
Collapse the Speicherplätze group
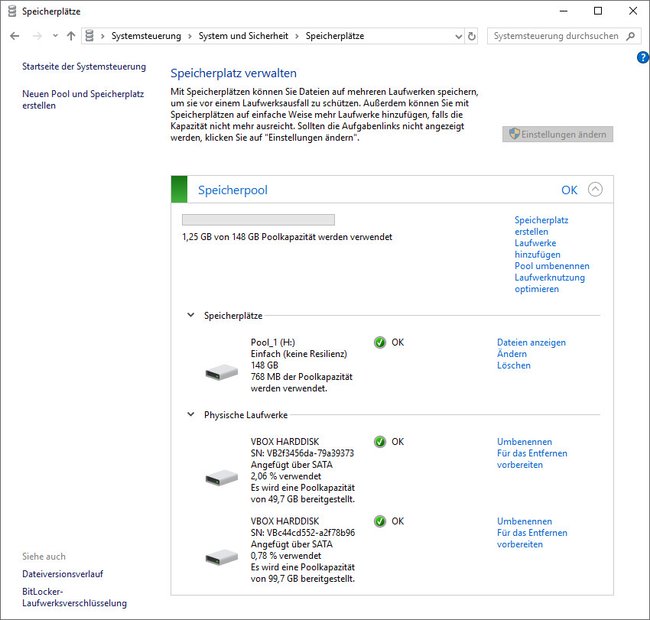point(191,315)
